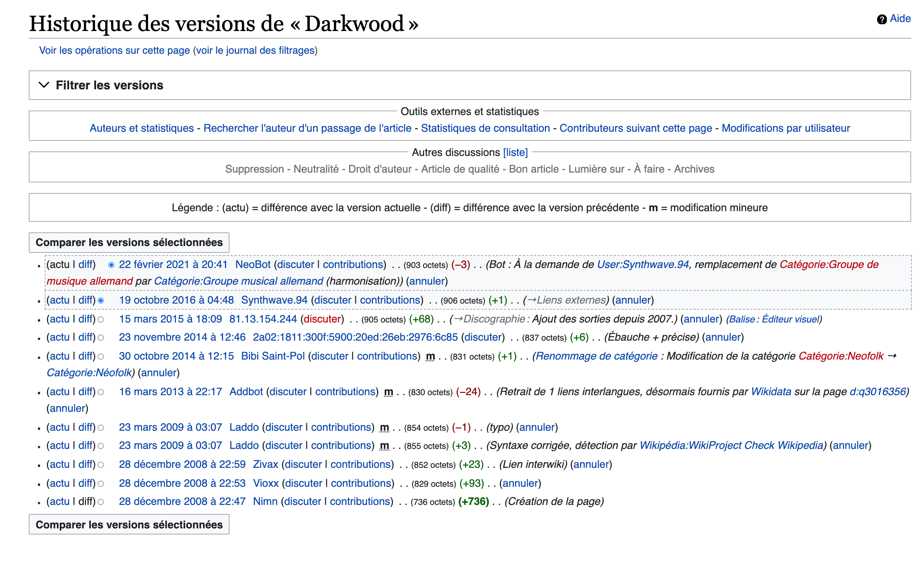924x567 pixels.
Task: Click diff for the 28 décembre 2008 à 22:59 revision
Action: [86, 464]
